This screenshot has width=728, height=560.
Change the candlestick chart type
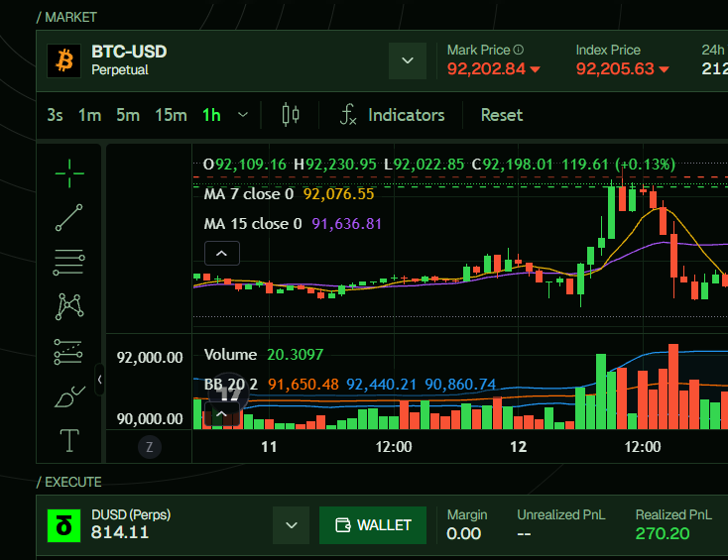pos(291,115)
